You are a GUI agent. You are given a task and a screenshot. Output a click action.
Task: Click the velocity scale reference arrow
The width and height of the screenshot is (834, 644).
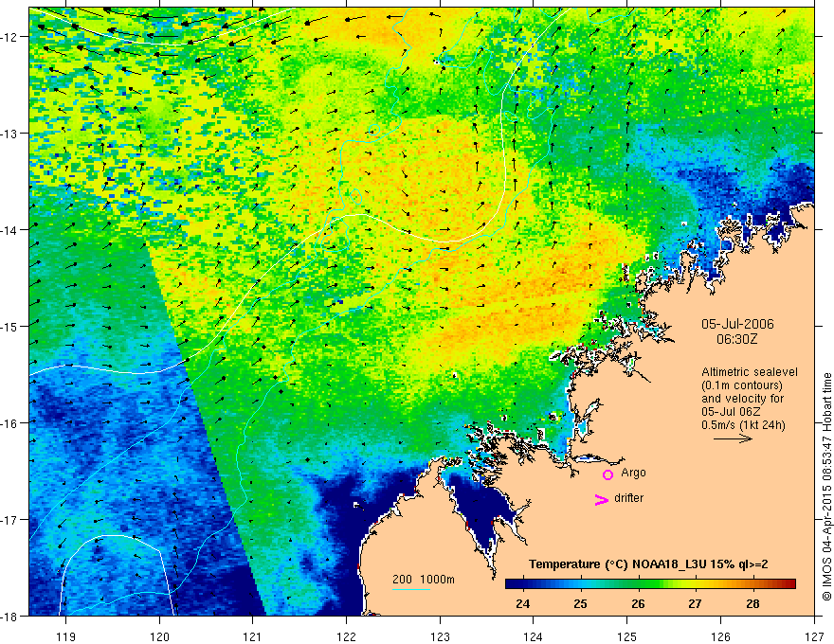pyautogui.click(x=733, y=438)
